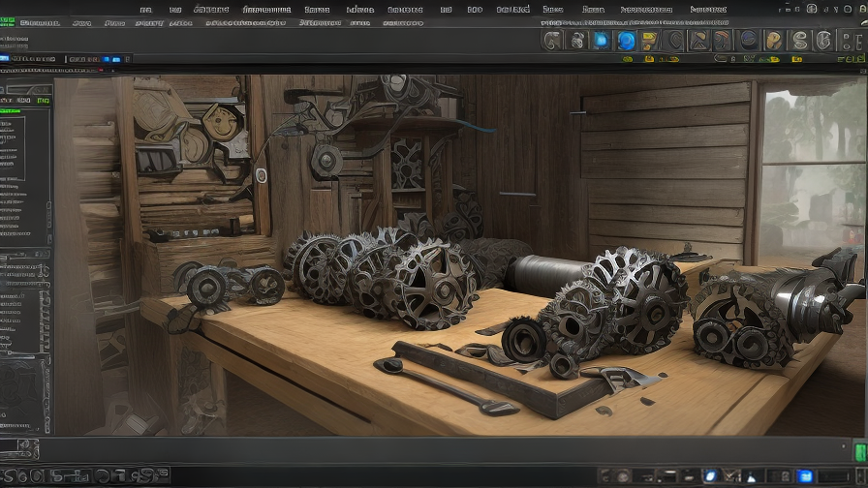
Task: Select the tan X-shaped toolbar icon
Action: (x=698, y=41)
